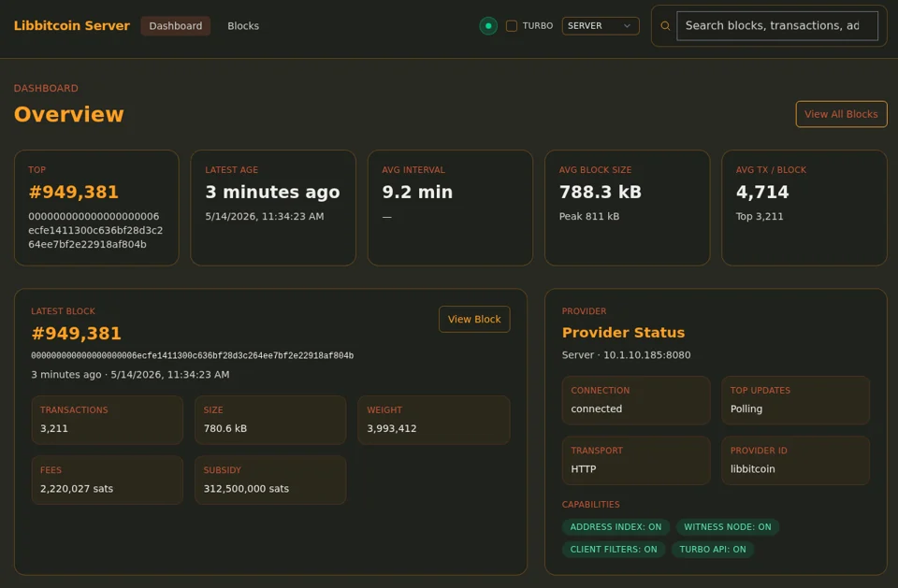Click the Weight 3,993,412 tile
898x588 pixels.
[433, 420]
